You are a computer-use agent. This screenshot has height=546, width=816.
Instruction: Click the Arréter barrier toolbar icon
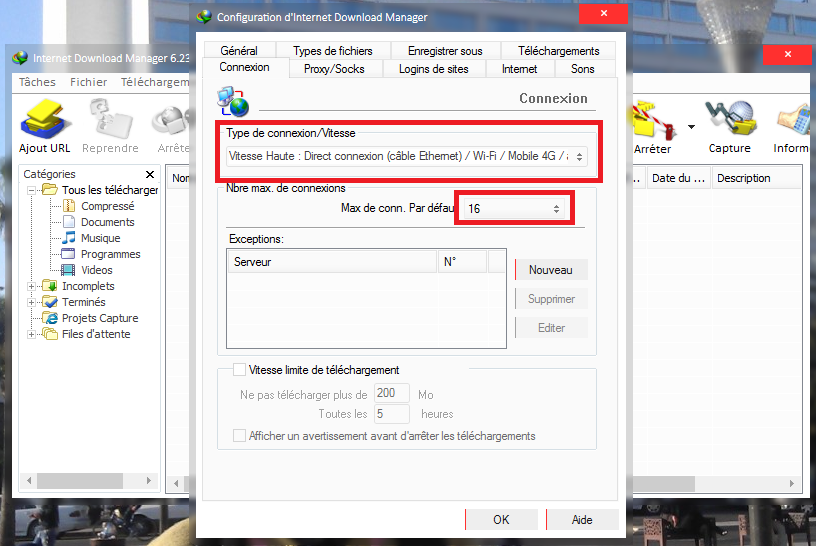654,121
